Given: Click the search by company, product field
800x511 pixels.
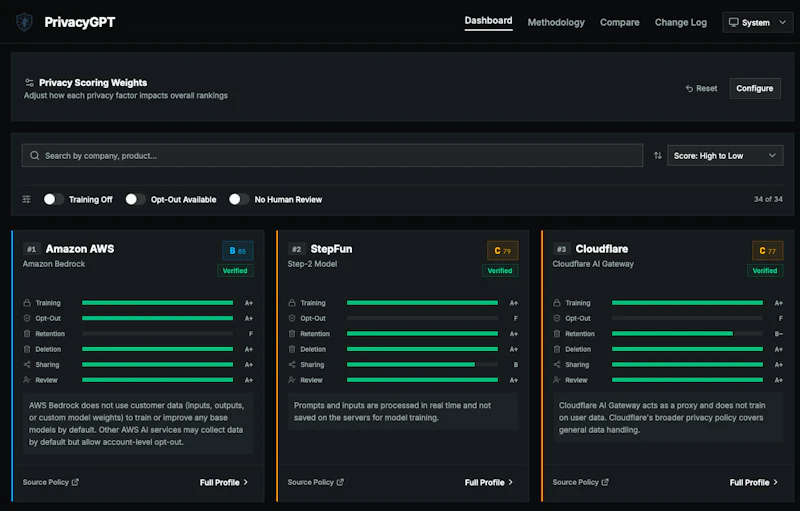Looking at the screenshot, I should [332, 156].
